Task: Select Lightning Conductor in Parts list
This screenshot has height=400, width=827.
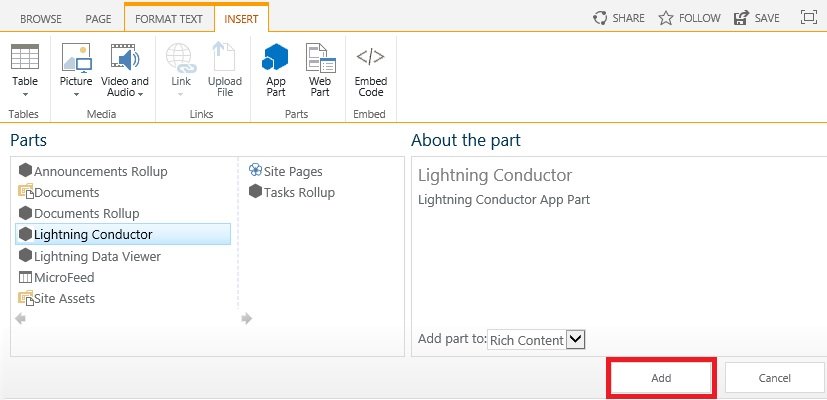Action: click(123, 234)
